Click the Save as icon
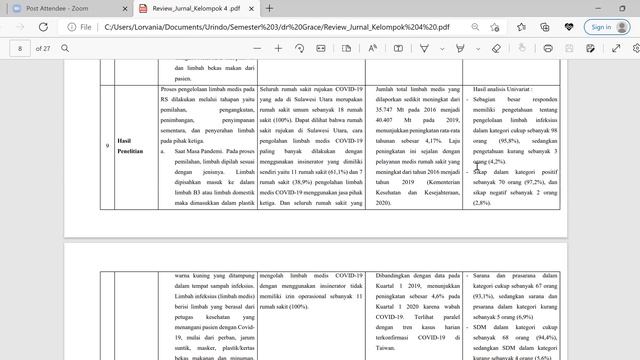Screen dimensions: 640x360 (590, 48)
